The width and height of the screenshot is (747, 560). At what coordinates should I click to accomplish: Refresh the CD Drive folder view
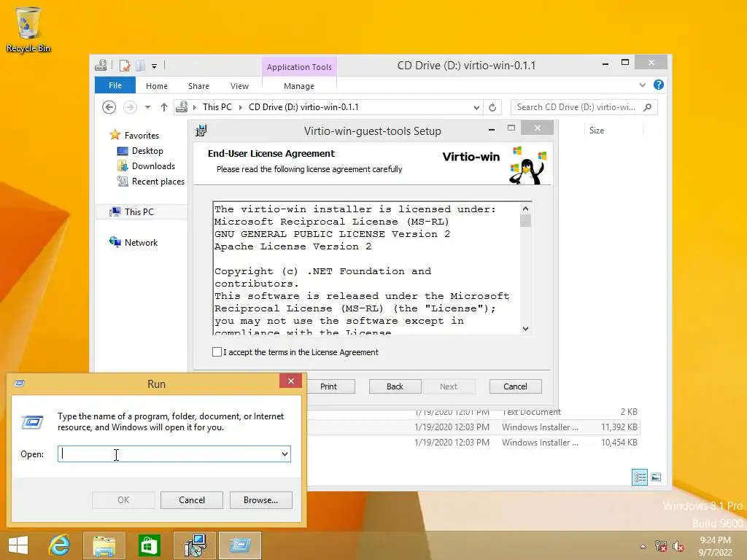point(492,108)
